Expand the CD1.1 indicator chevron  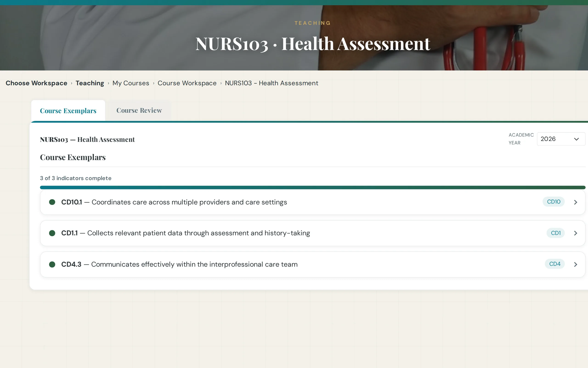tap(575, 233)
